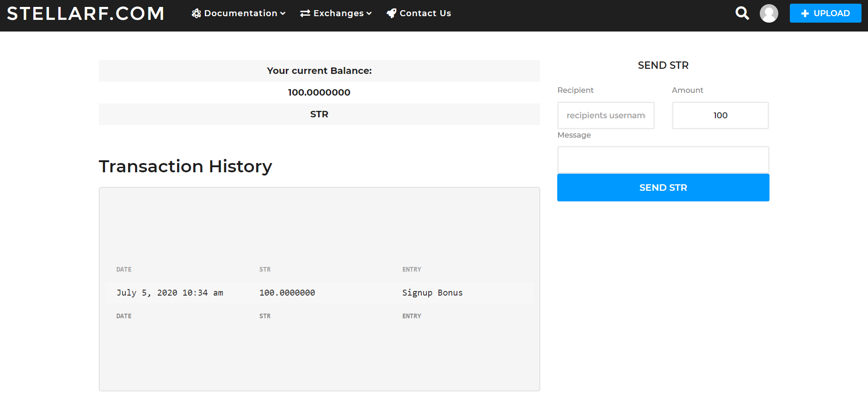Click the Contact Us rocket icon
This screenshot has width=868, height=406.
click(391, 13)
